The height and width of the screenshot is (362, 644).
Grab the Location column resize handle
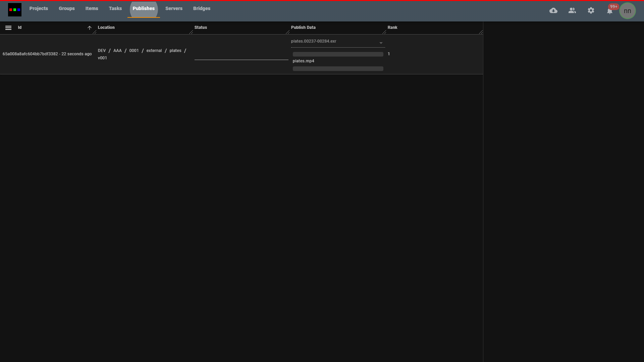pos(191,32)
